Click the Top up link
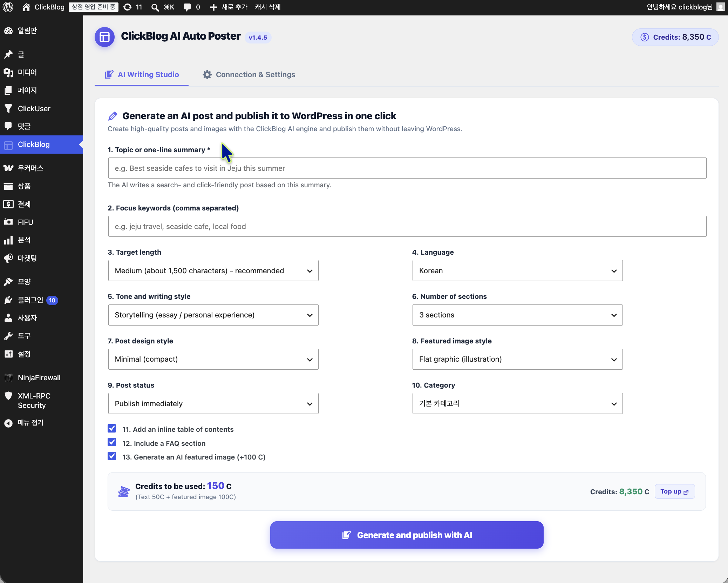 click(674, 491)
